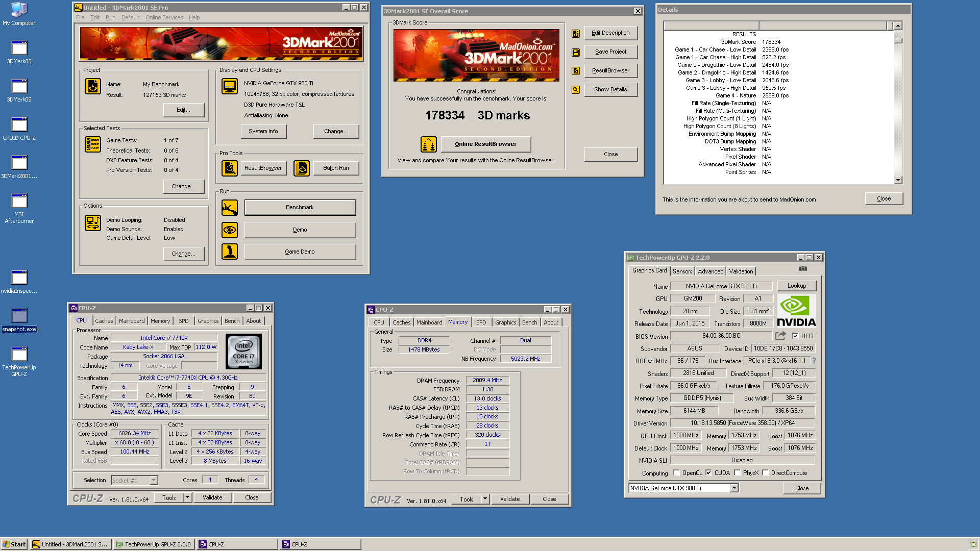Click the Batch Run icon in Pro Tools
Image resolution: width=980 pixels, height=551 pixels.
coord(302,168)
